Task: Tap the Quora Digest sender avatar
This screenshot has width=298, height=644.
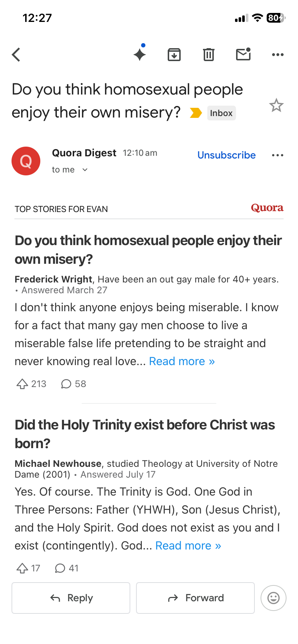Action: [26, 161]
